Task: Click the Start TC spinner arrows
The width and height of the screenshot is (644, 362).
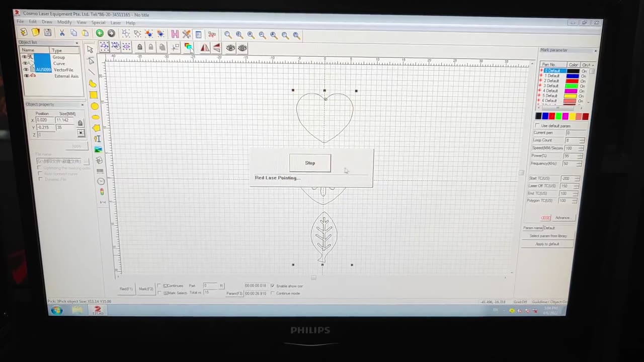Action: 577,178
